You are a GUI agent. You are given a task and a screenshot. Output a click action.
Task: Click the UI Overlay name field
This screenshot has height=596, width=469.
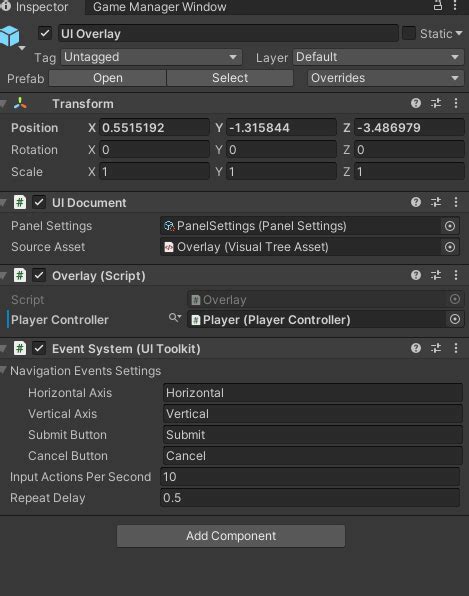(x=228, y=33)
